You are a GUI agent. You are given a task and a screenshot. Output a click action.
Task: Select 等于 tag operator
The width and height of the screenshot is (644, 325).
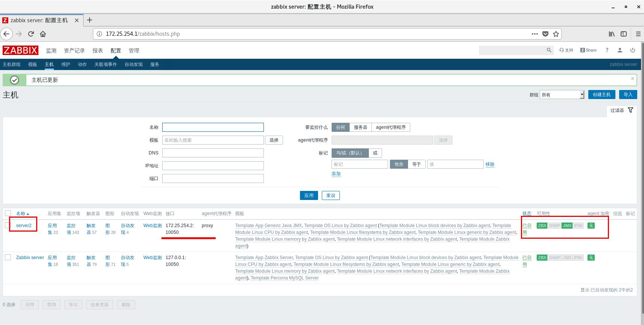tap(417, 164)
